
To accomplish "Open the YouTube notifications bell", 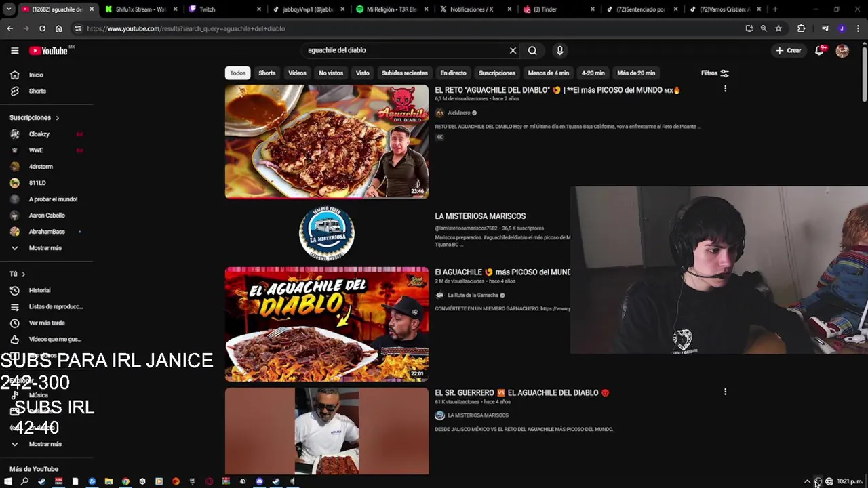I will coord(819,50).
